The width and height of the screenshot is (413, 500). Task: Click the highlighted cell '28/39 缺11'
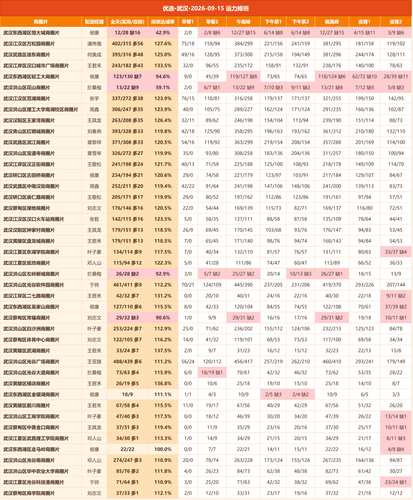tap(396, 77)
